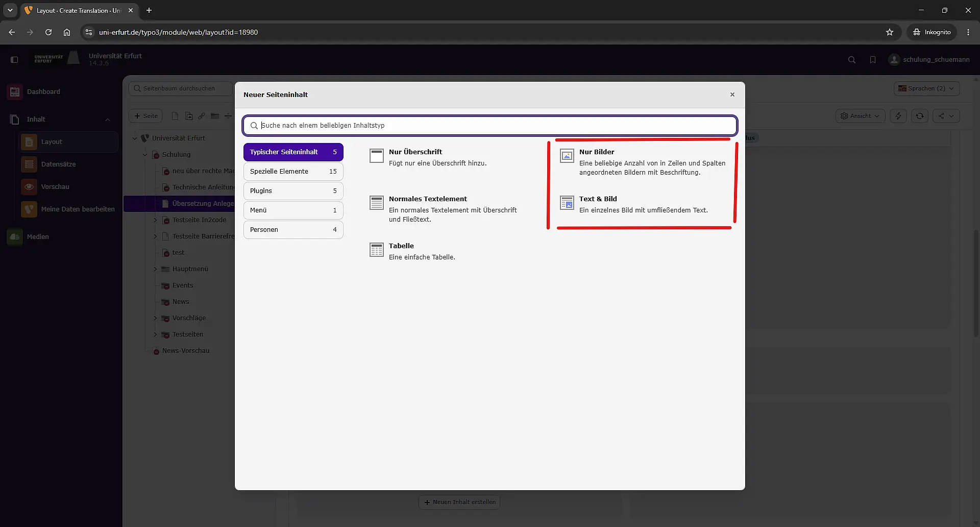Focus the content type search field
The height and width of the screenshot is (527, 980).
click(490, 125)
